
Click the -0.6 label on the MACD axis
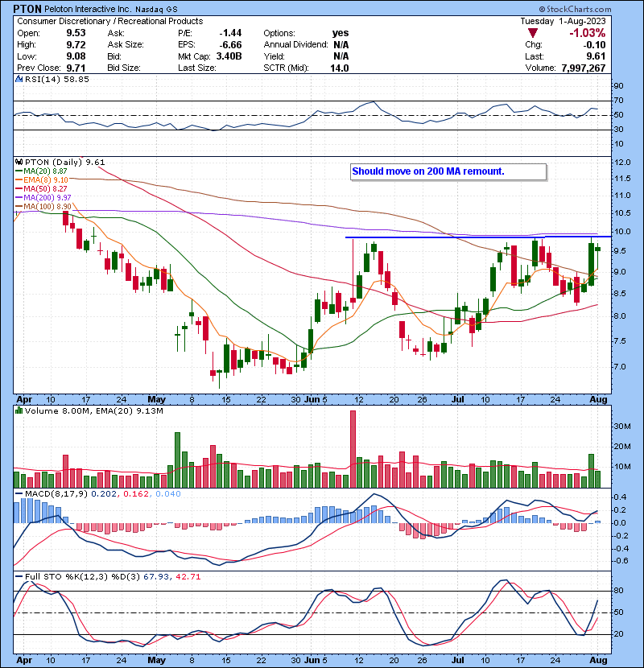[x=620, y=561]
